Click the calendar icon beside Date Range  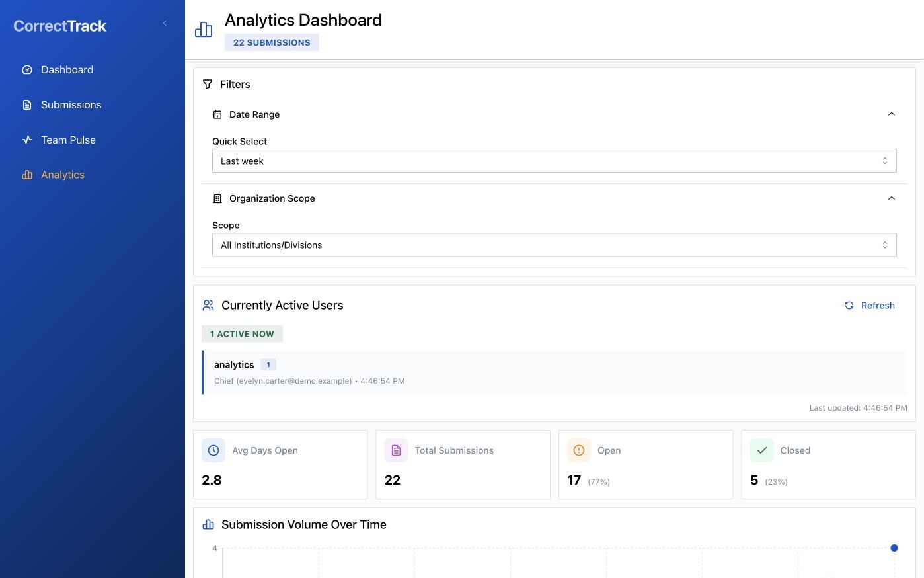(217, 114)
